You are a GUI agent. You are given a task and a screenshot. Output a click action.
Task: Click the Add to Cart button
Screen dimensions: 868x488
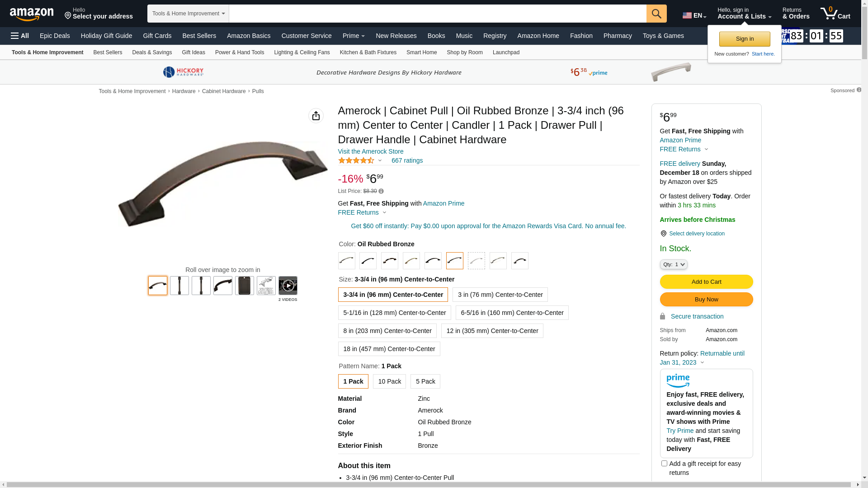[x=706, y=282]
